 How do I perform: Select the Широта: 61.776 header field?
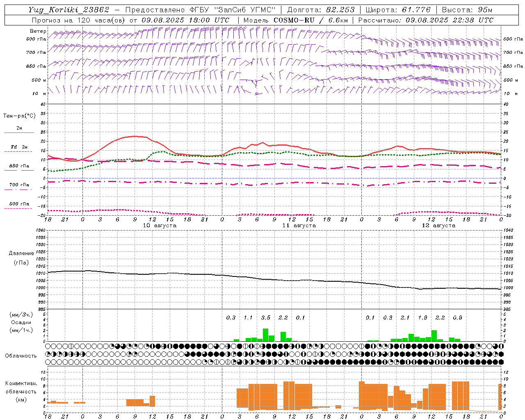(398, 10)
